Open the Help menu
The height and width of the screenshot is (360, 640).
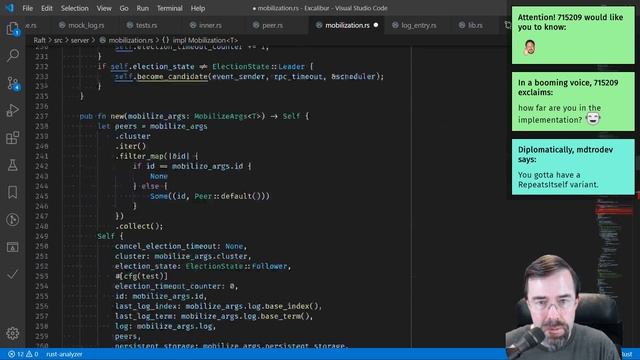coord(198,8)
